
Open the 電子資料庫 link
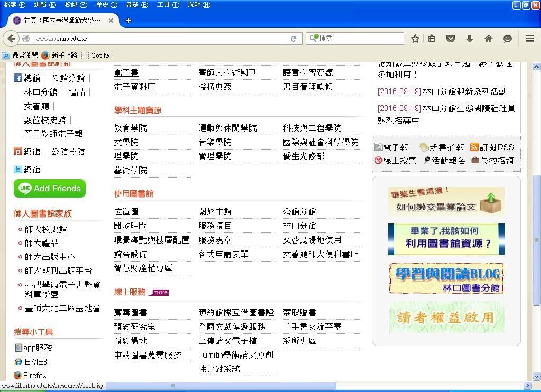pos(135,87)
